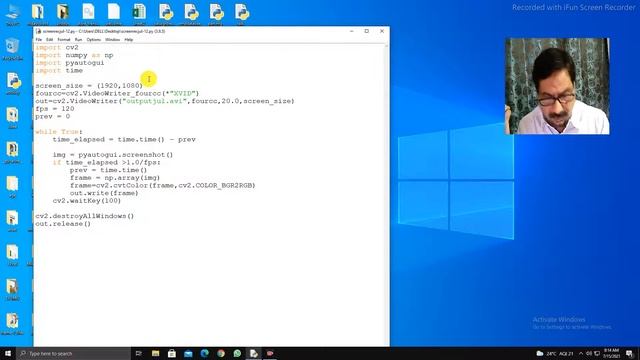Screen dimensions: 640x360
Task: Open the Format menu in IDLE
Action: 64,40
